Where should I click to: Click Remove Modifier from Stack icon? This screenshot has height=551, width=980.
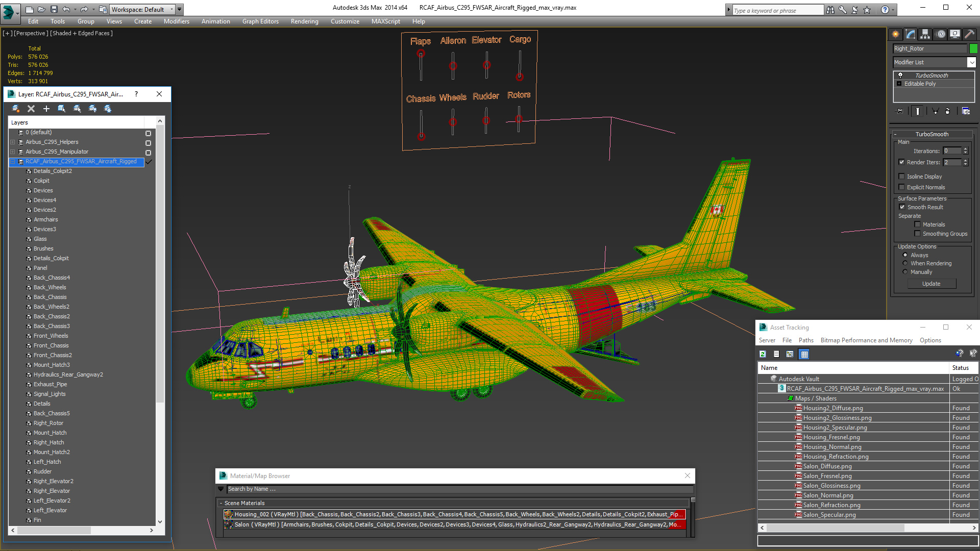[x=948, y=111]
